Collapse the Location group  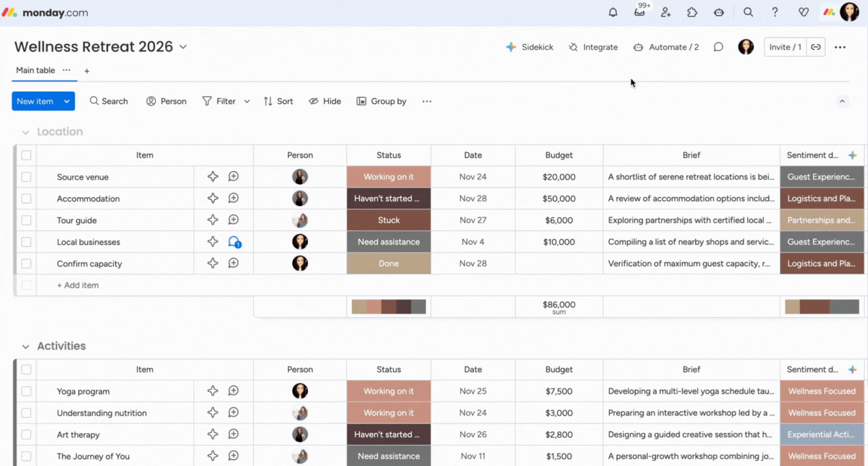[x=25, y=132]
